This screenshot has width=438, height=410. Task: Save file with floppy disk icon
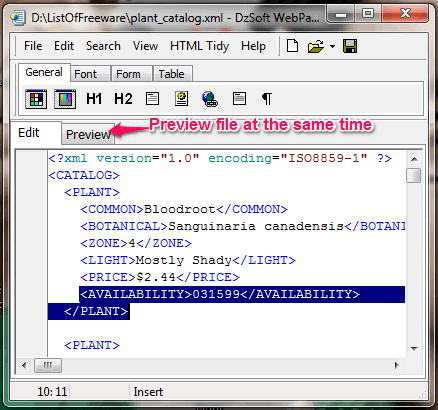point(350,46)
